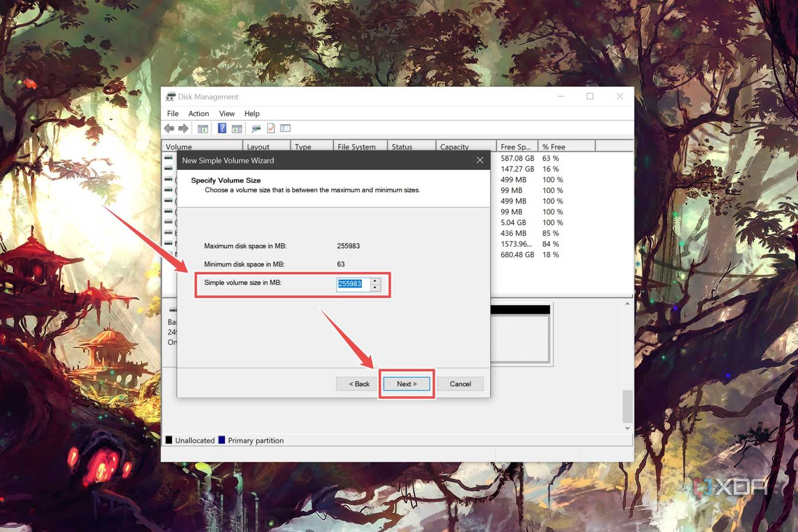Image resolution: width=798 pixels, height=532 pixels.
Task: Click the Maximum disk space value 255983
Action: pos(348,246)
